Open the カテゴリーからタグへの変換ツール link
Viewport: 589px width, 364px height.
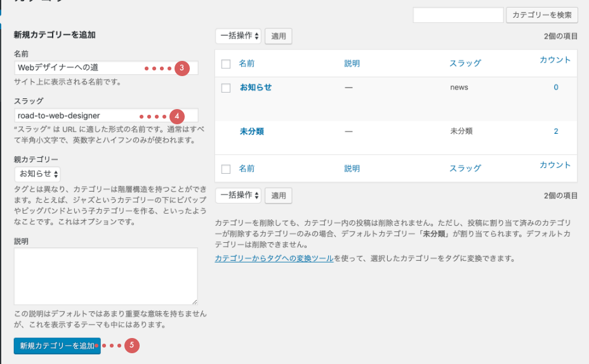pos(274,259)
